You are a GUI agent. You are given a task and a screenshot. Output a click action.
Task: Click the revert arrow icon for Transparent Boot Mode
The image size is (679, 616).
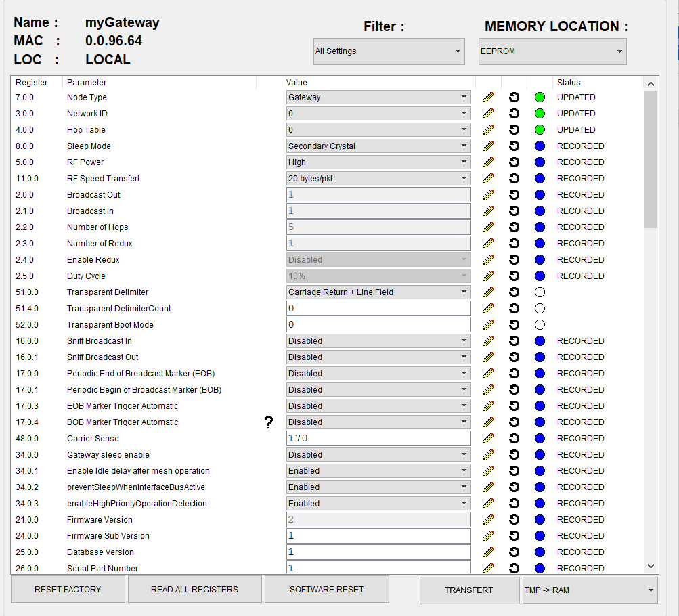click(514, 325)
